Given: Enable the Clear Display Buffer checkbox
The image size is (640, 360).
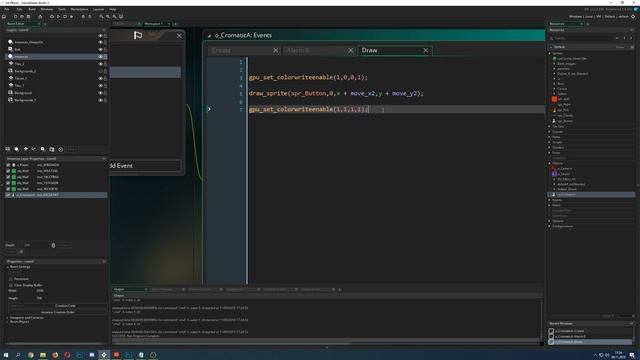Looking at the screenshot, I should point(11,285).
